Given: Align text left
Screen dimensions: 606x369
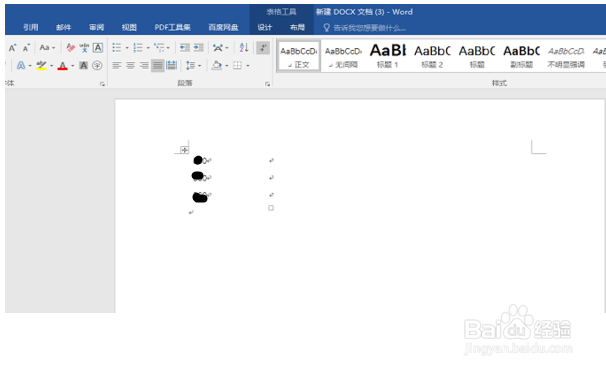Looking at the screenshot, I should click(117, 65).
